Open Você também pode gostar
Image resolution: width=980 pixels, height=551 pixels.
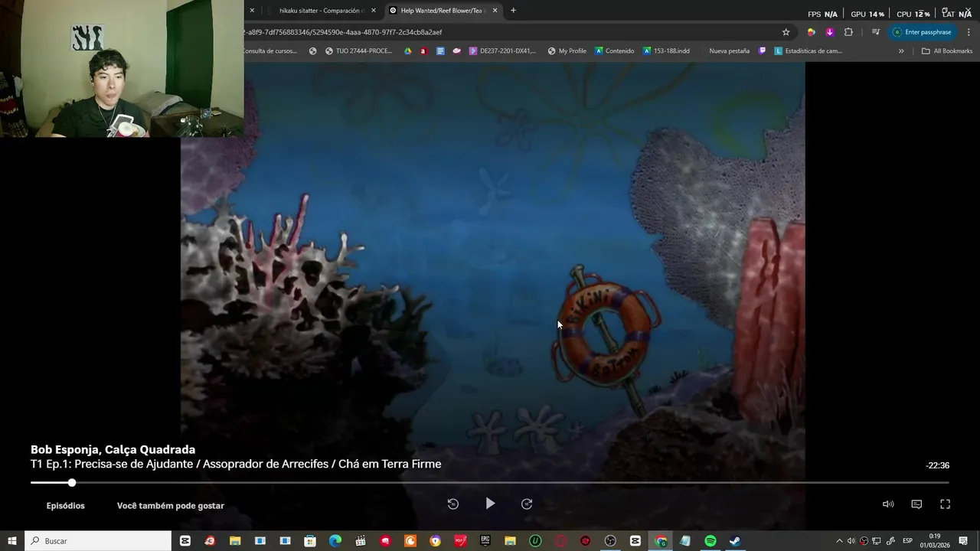coord(171,506)
